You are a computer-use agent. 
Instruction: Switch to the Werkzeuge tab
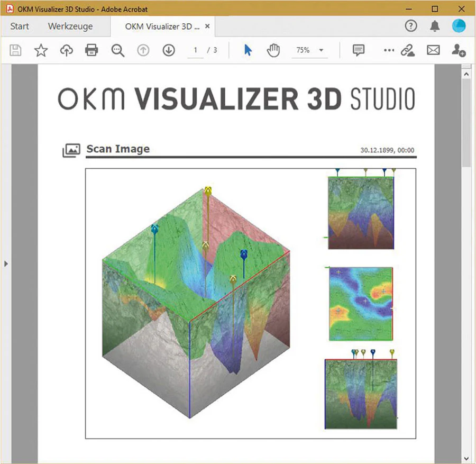pyautogui.click(x=70, y=27)
